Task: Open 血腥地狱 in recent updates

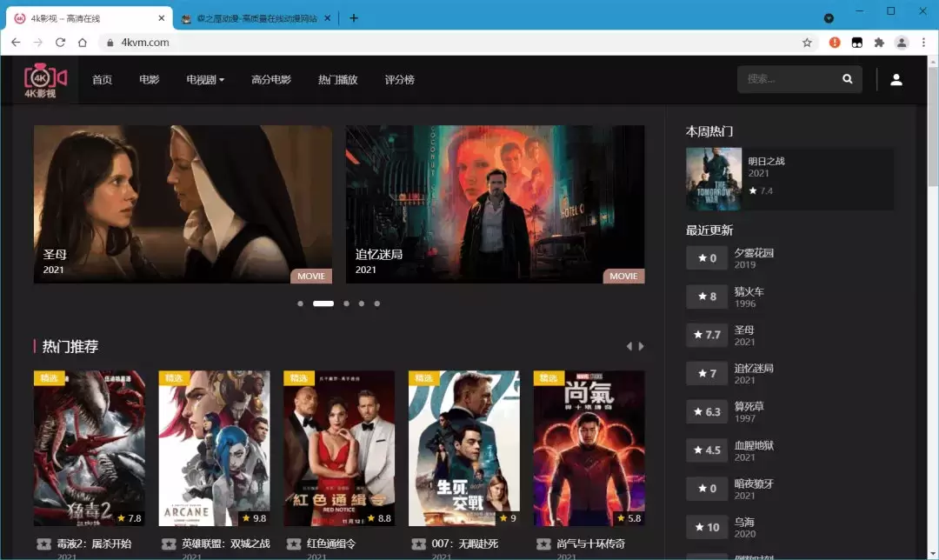Action: click(x=754, y=445)
